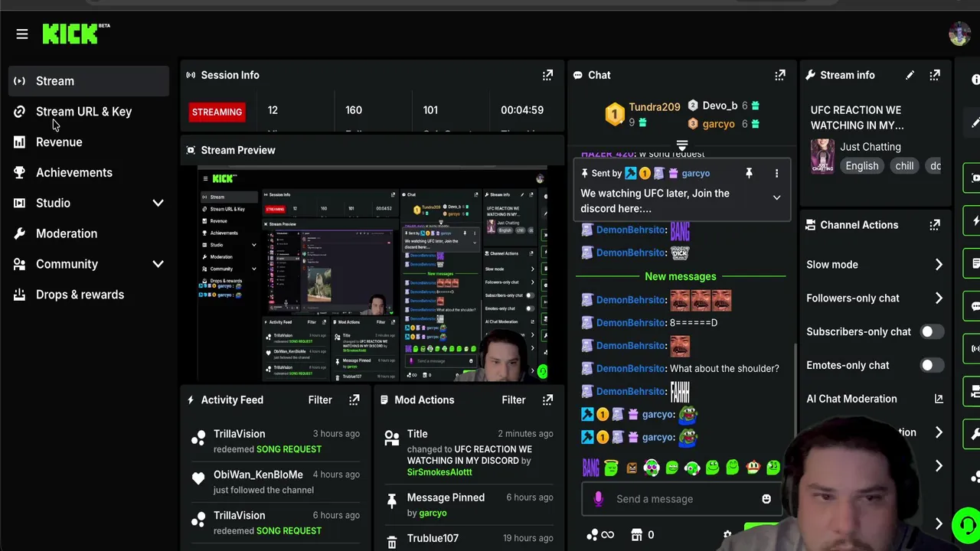The width and height of the screenshot is (980, 551).
Task: Open Slow mode options arrow
Action: [939, 265]
